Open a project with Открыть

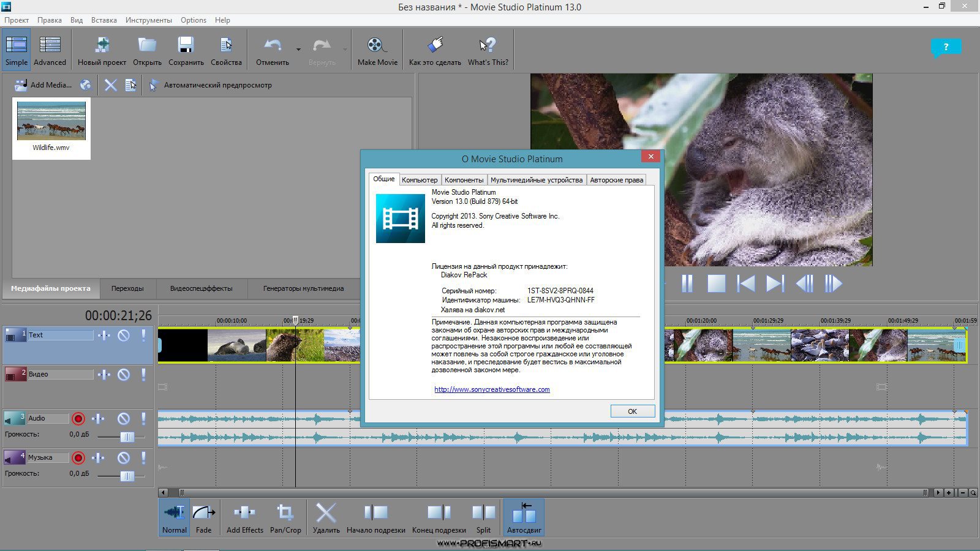point(147,50)
